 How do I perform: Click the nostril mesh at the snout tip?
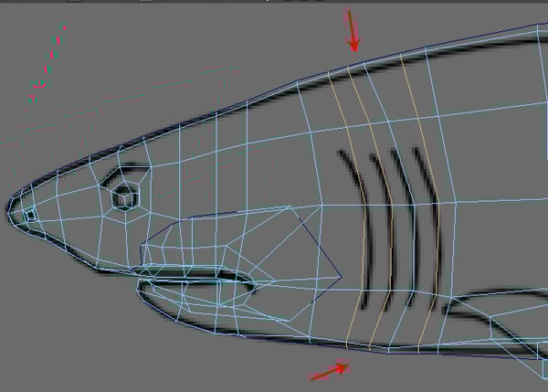click(x=30, y=215)
